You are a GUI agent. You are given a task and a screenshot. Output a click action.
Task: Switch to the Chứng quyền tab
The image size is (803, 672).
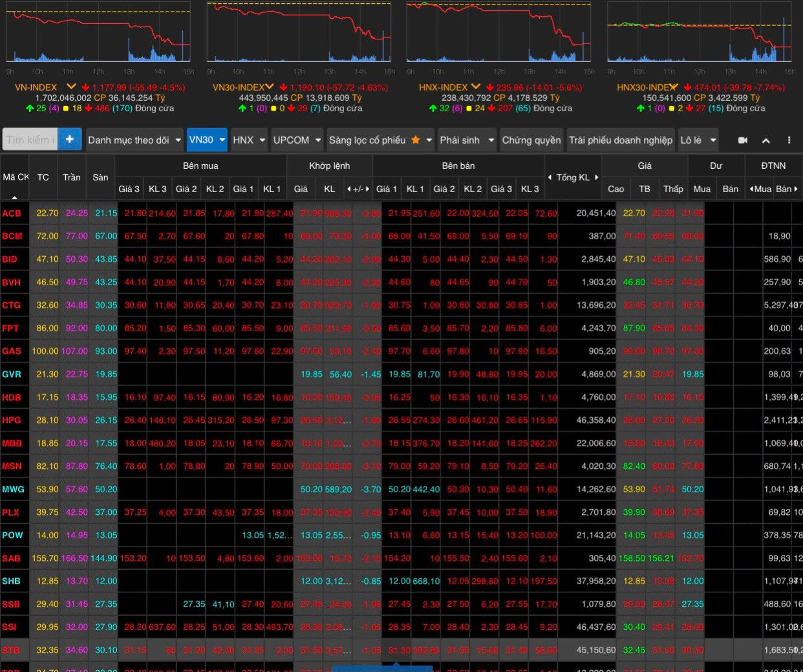531,140
